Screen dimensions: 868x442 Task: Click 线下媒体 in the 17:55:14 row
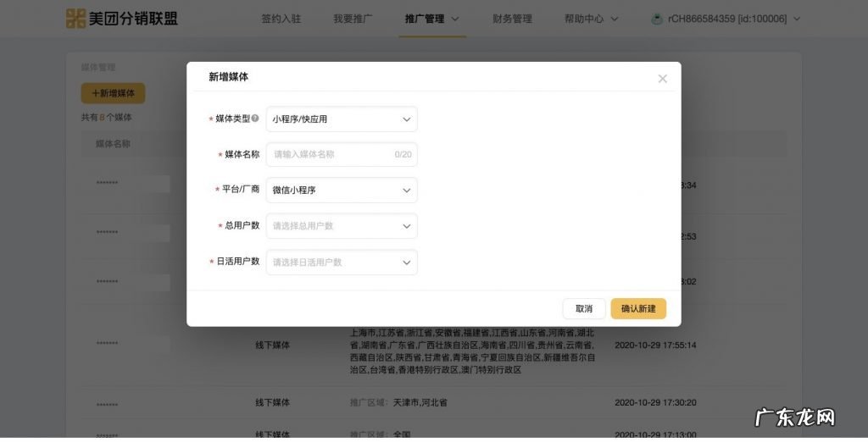point(272,345)
